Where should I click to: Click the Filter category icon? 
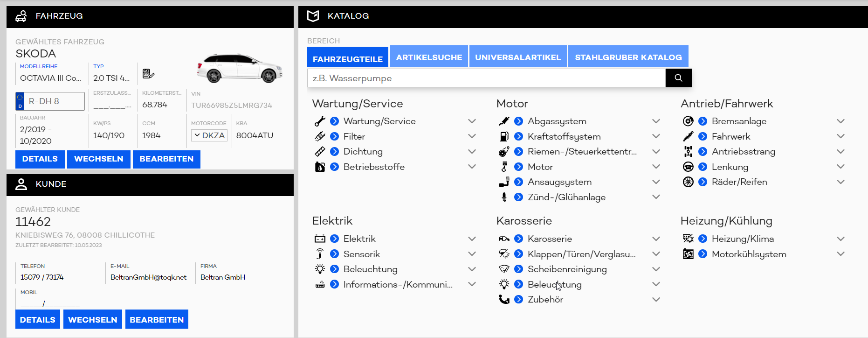(320, 136)
